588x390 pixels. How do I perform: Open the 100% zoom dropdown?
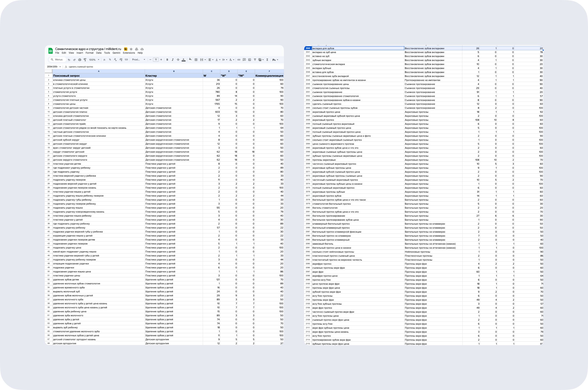click(94, 60)
